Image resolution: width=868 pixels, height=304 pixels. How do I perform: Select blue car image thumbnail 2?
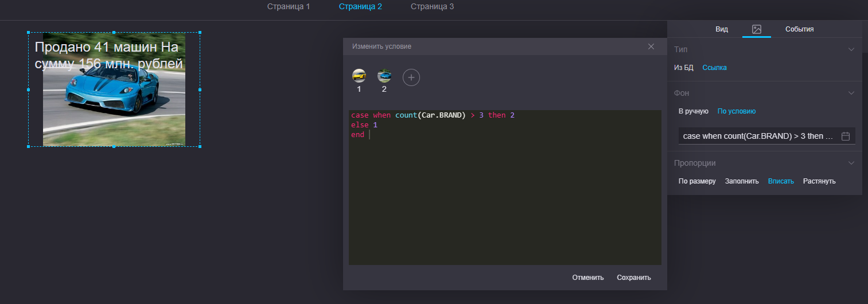tap(384, 76)
